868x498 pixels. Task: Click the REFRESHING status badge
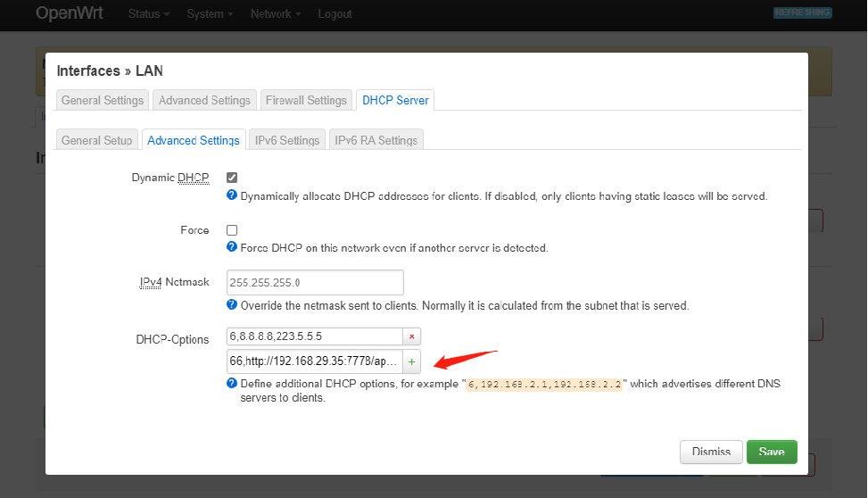803,12
